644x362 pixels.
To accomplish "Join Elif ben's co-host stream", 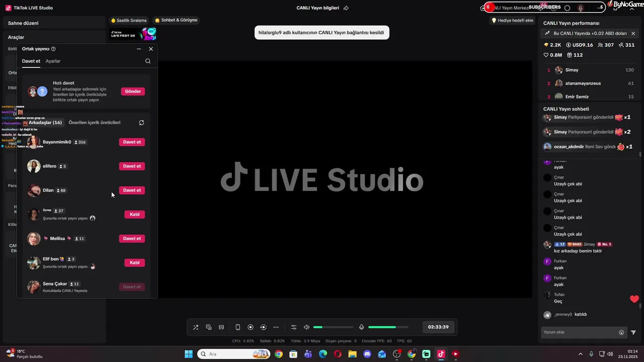I will [134, 262].
